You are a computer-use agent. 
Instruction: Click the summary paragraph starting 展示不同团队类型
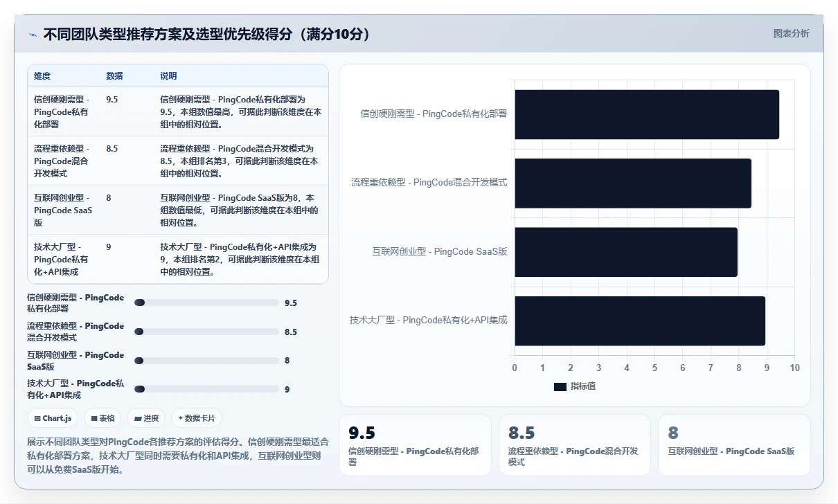pos(178,456)
